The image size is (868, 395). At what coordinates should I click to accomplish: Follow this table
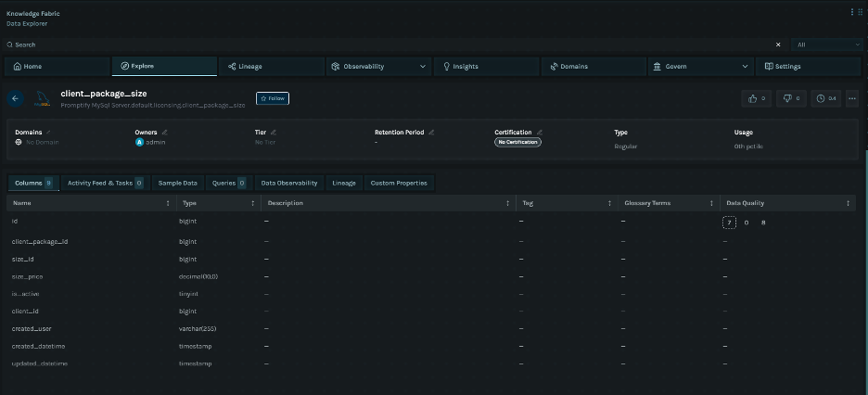(x=273, y=98)
